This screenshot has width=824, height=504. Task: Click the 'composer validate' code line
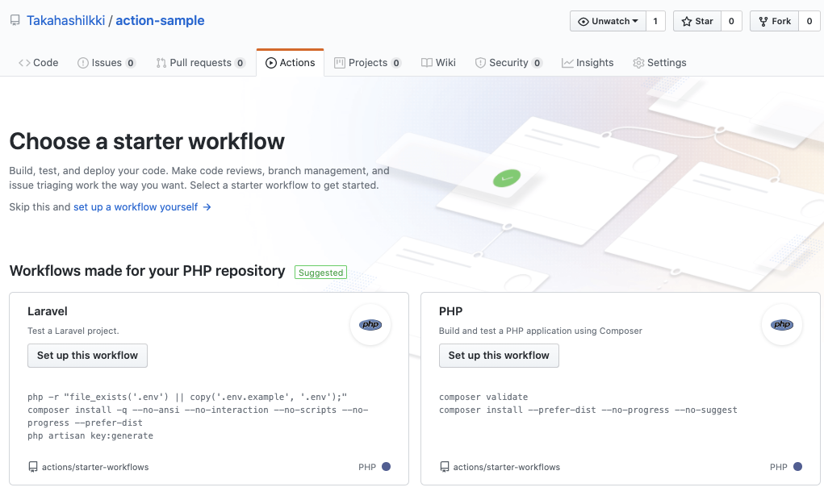(483, 397)
